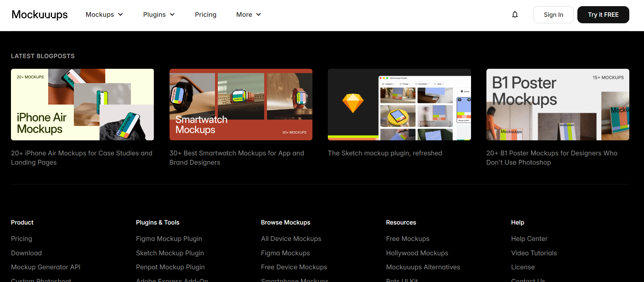Screen dimensions: 644x282
Task: Open the iPhone Air Mockups thumbnail
Action: click(82, 105)
